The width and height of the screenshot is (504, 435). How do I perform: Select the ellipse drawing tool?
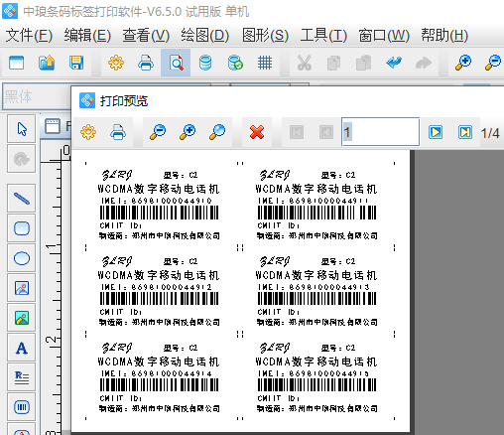coord(22,258)
